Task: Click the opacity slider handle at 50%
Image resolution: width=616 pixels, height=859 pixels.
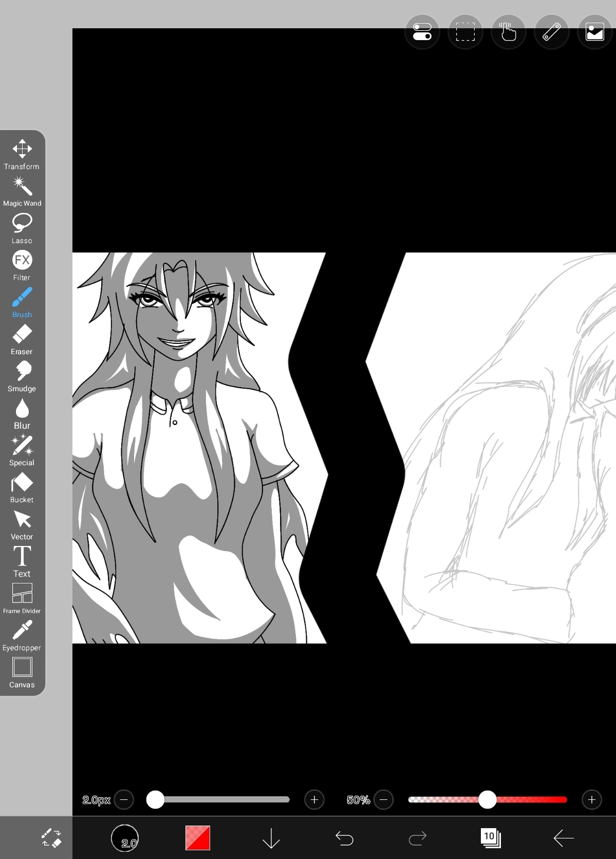Action: (x=487, y=799)
